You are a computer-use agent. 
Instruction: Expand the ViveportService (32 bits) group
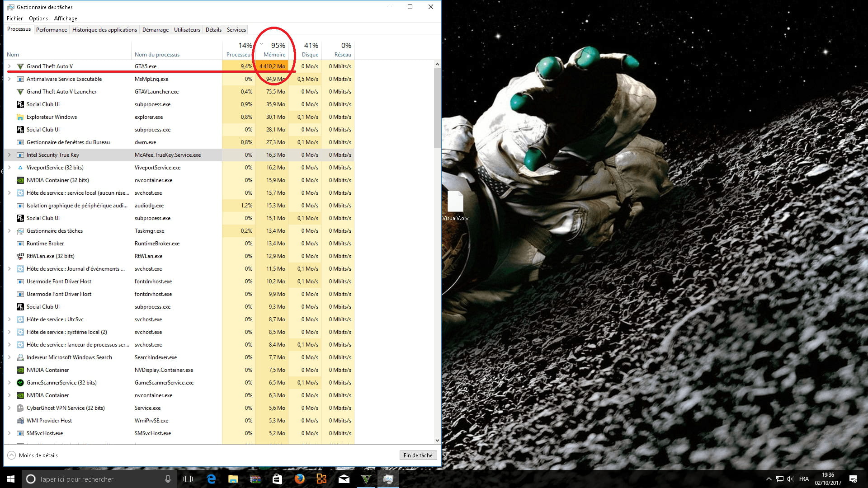click(x=9, y=168)
